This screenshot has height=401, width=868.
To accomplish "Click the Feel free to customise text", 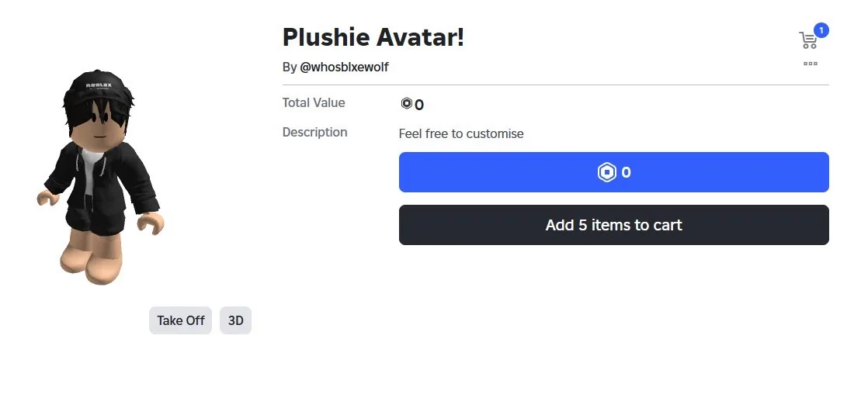I will click(x=461, y=133).
